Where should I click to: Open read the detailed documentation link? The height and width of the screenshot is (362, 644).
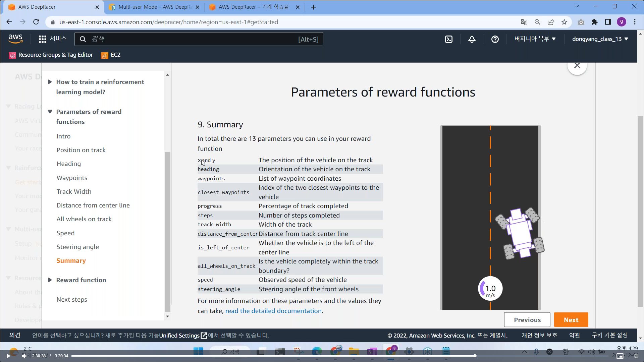273,311
